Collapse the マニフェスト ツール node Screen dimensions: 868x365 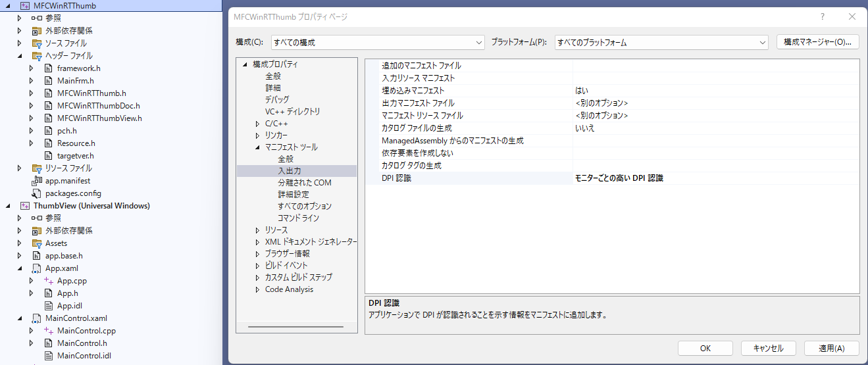[x=257, y=147]
